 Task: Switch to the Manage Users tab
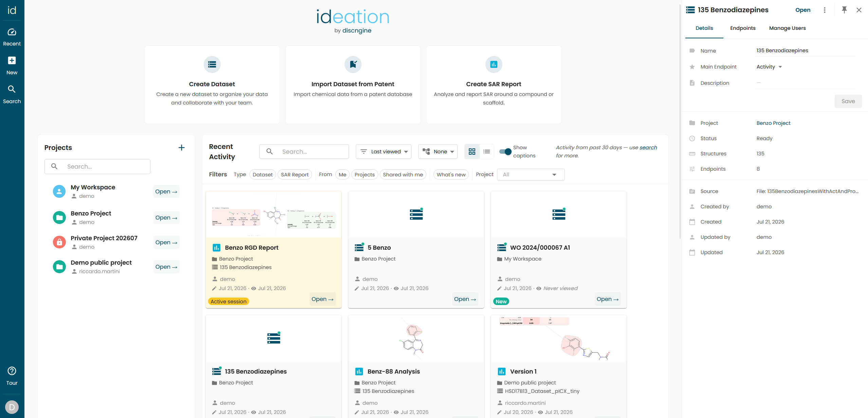787,28
